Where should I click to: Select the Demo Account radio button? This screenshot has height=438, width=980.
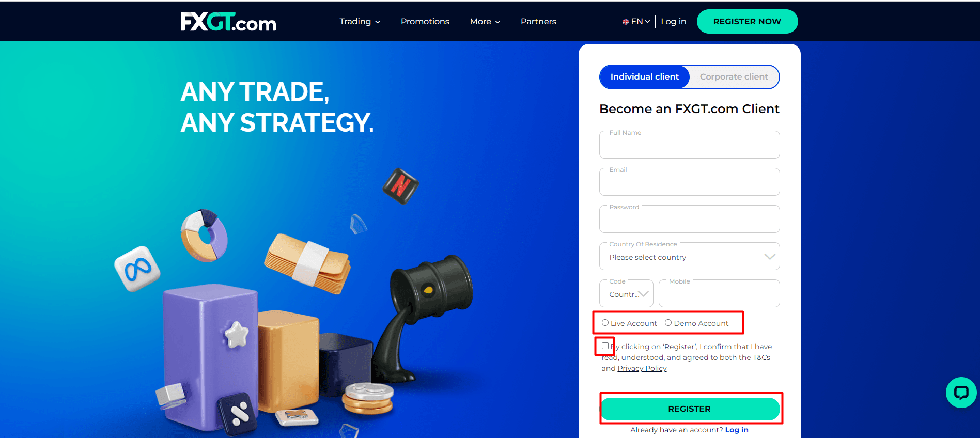click(x=668, y=323)
